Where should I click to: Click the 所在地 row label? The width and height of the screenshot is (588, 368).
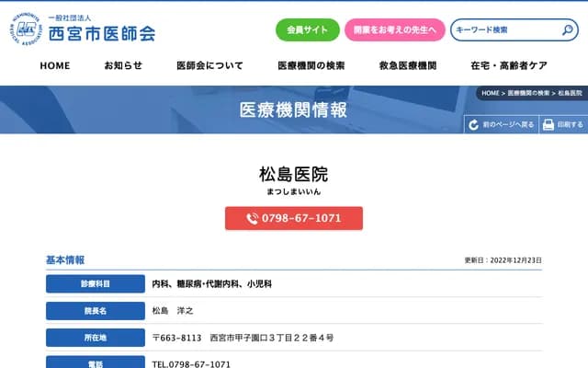click(96, 338)
